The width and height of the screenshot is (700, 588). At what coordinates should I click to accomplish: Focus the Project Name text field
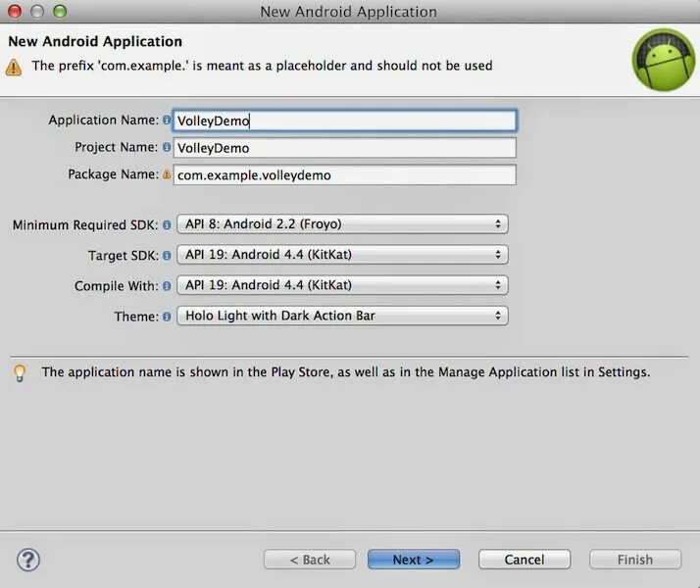click(x=345, y=148)
